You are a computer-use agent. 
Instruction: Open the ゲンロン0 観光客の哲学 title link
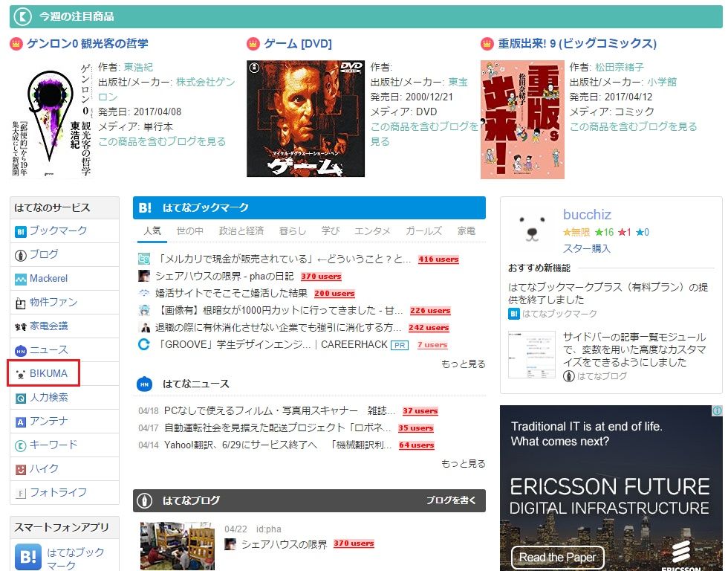[x=88, y=44]
